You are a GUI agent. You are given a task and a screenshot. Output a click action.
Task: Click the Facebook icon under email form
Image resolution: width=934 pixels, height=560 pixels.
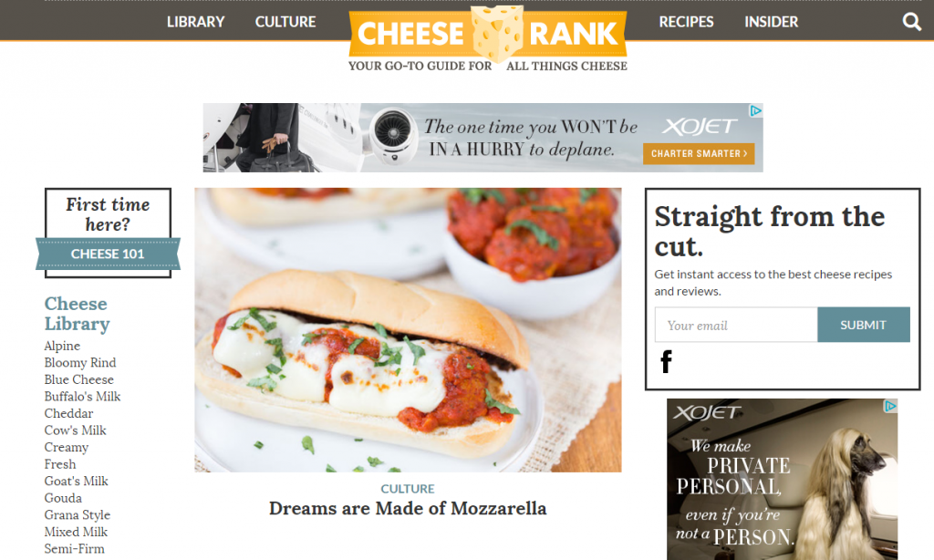point(666,361)
